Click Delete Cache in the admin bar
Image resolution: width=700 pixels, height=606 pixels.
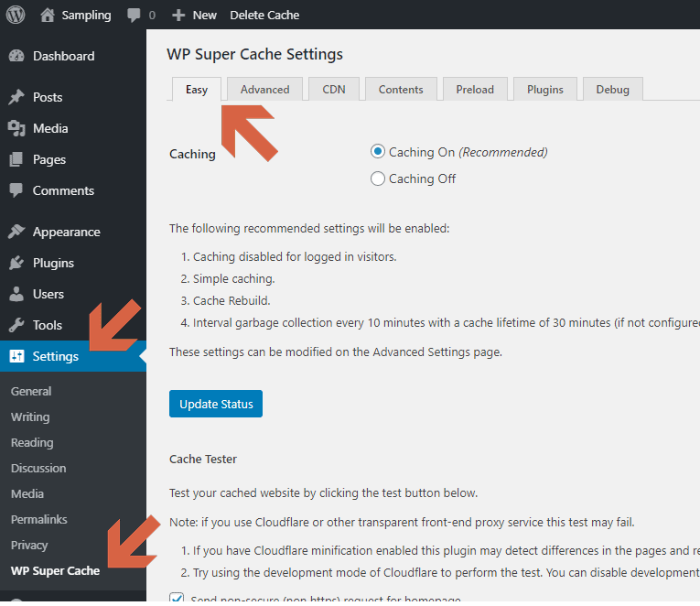click(264, 15)
